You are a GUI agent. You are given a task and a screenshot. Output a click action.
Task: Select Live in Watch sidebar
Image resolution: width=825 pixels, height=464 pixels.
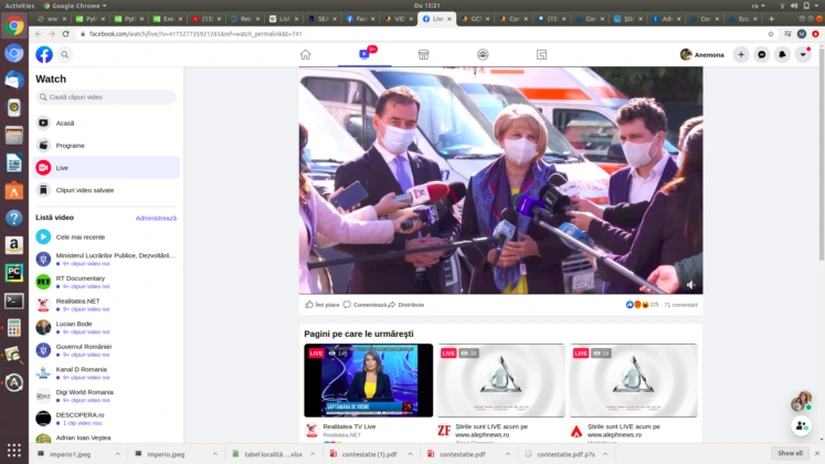point(62,168)
